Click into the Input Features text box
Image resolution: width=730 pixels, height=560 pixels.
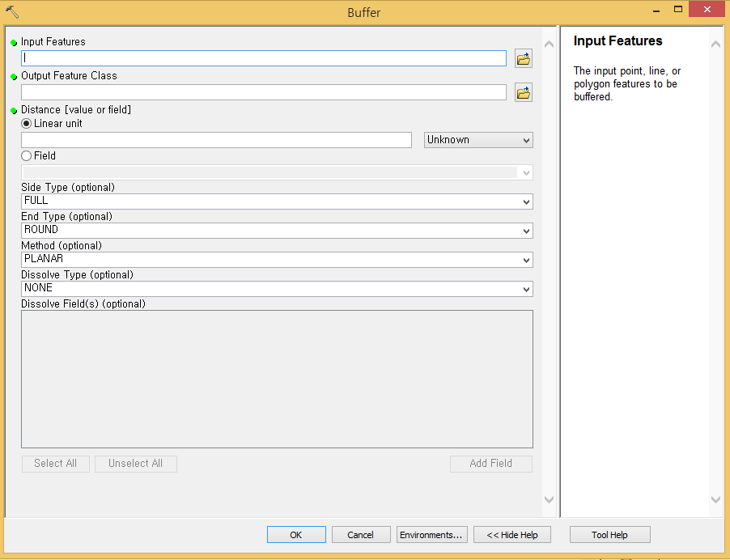(264, 58)
